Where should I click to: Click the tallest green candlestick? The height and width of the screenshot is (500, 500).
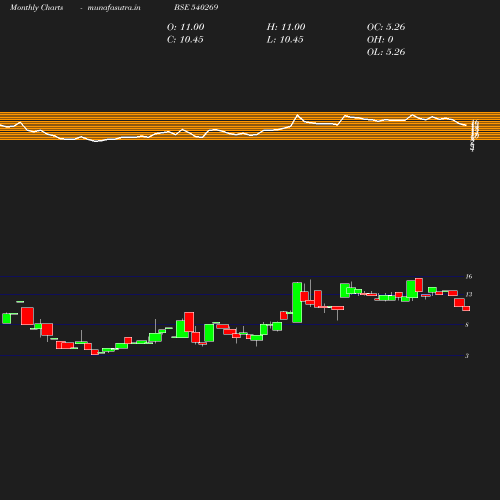(297, 302)
